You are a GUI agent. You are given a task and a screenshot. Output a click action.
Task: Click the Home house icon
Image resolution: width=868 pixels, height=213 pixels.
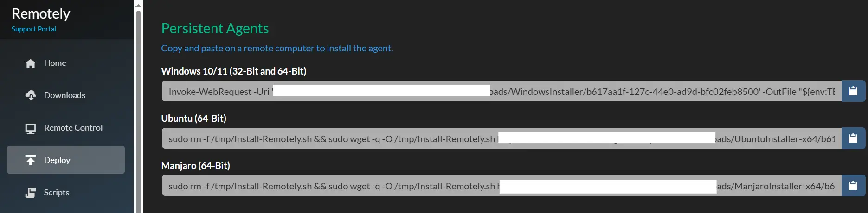(x=31, y=63)
